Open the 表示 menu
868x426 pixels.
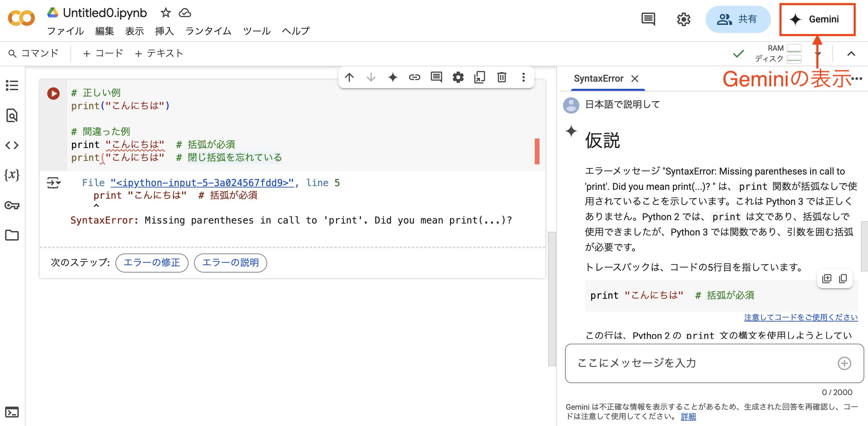pyautogui.click(x=134, y=31)
